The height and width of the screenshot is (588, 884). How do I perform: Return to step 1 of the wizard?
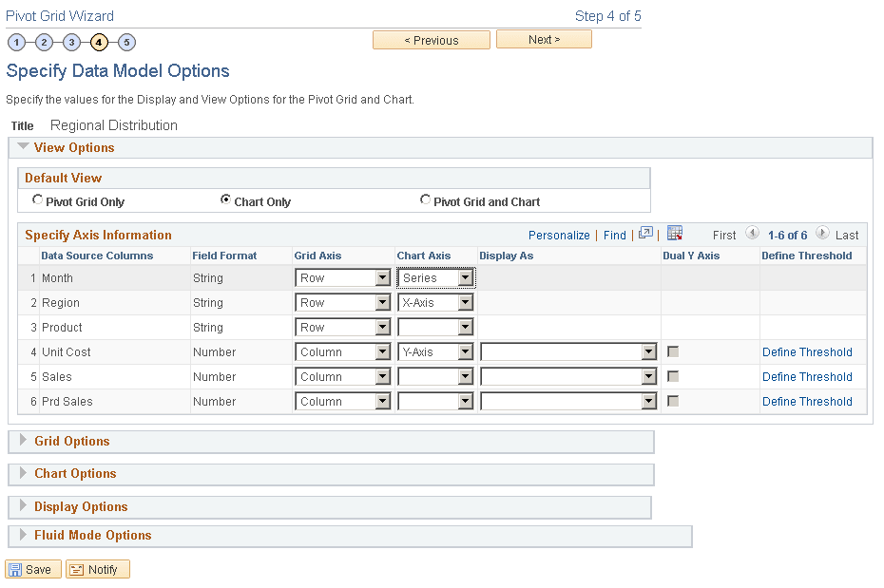coord(16,42)
